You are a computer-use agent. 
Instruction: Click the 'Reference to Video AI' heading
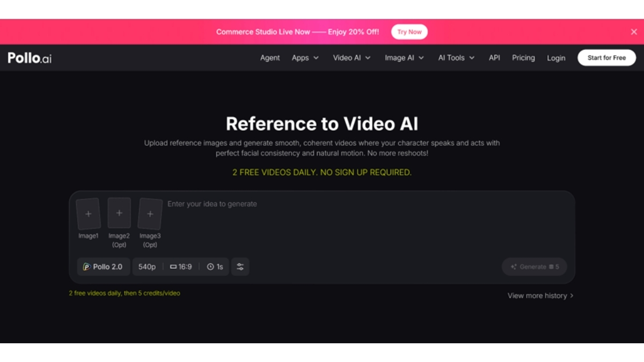point(322,124)
